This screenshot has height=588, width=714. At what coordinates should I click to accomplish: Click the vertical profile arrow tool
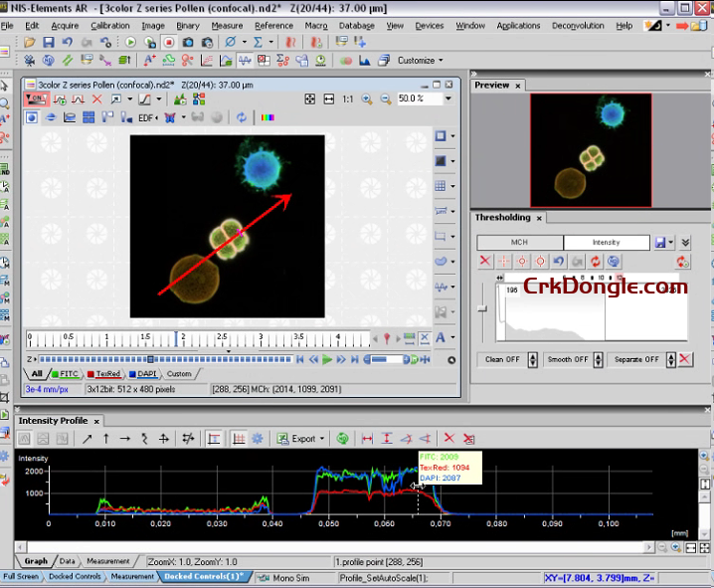click(x=106, y=438)
